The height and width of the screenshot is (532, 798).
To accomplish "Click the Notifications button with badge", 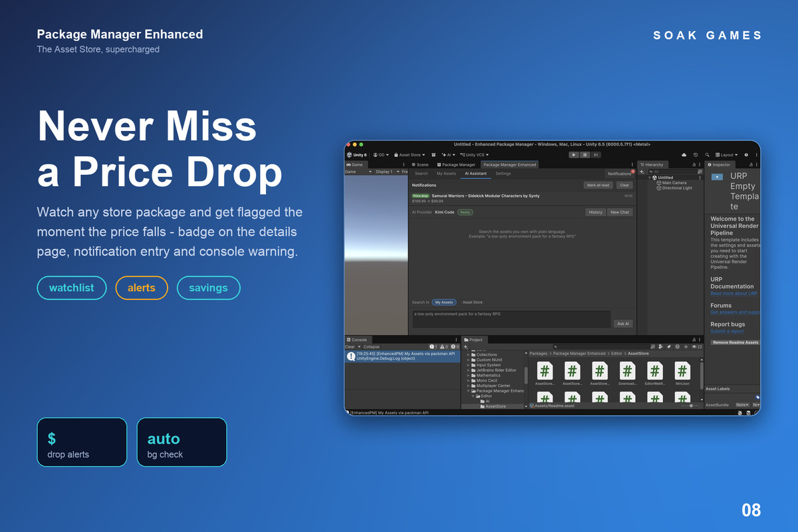I will click(620, 174).
